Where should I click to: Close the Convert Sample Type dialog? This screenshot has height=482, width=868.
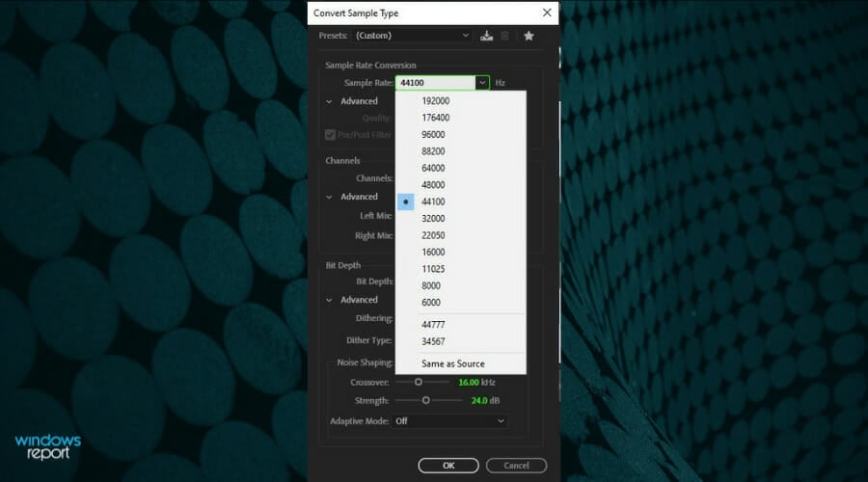(x=547, y=13)
